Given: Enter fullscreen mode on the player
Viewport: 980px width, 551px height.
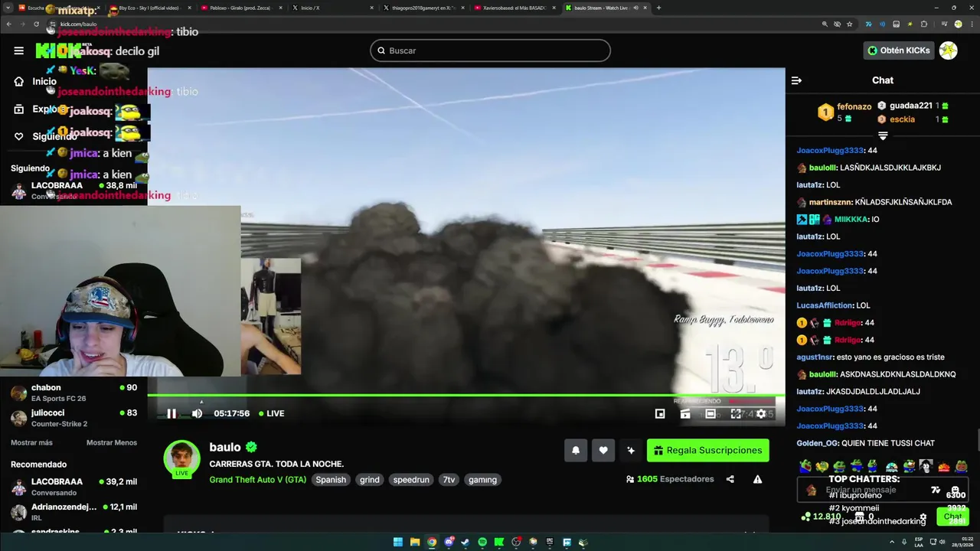Looking at the screenshot, I should (736, 413).
